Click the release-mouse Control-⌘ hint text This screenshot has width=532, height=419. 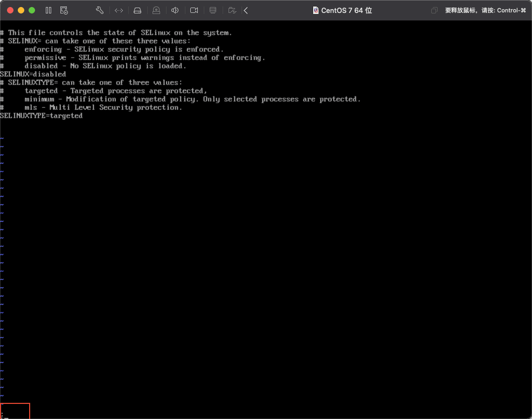tap(485, 10)
